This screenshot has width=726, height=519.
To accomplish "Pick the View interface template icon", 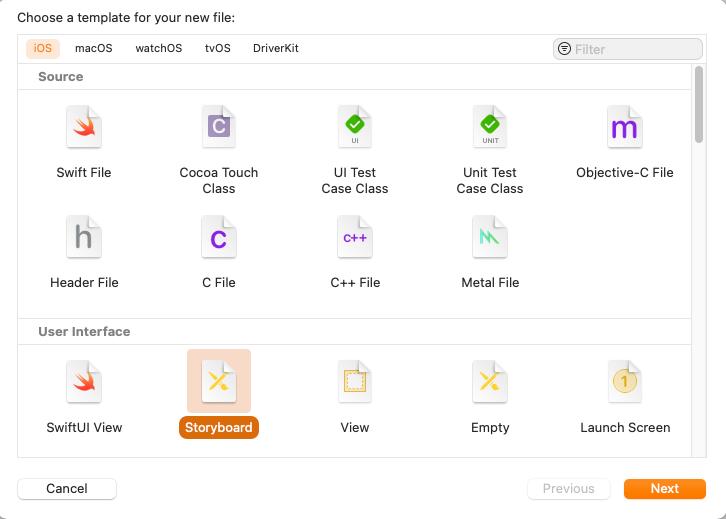I will (355, 381).
